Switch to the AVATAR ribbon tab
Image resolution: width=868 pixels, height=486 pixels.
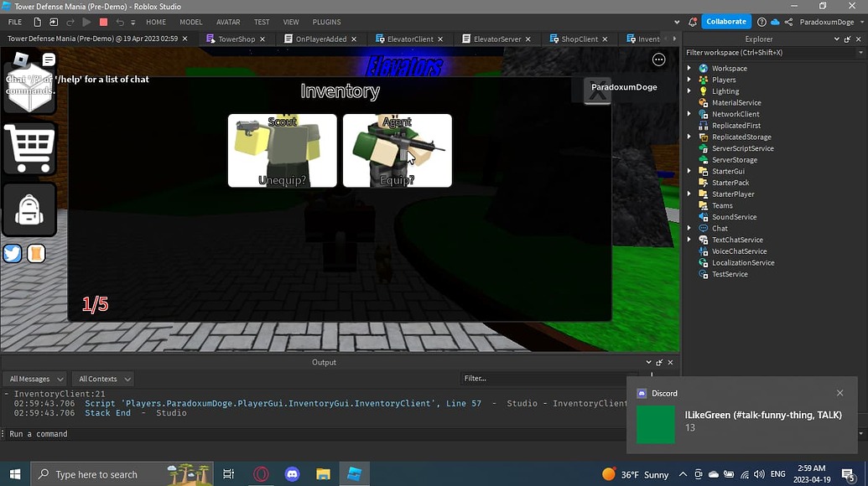[x=228, y=22]
